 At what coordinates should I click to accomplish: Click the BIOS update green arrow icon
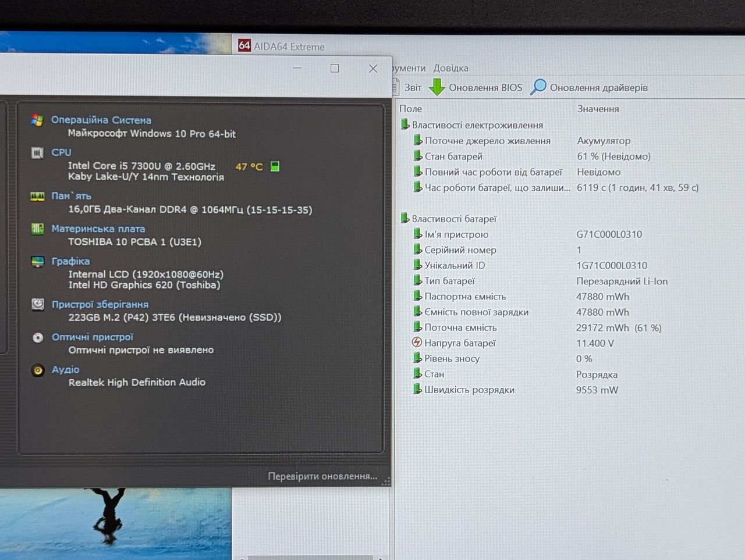[437, 87]
